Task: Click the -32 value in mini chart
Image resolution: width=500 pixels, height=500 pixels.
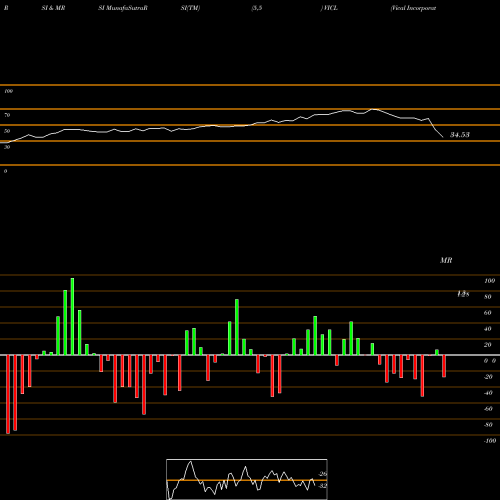Action: 323,486
